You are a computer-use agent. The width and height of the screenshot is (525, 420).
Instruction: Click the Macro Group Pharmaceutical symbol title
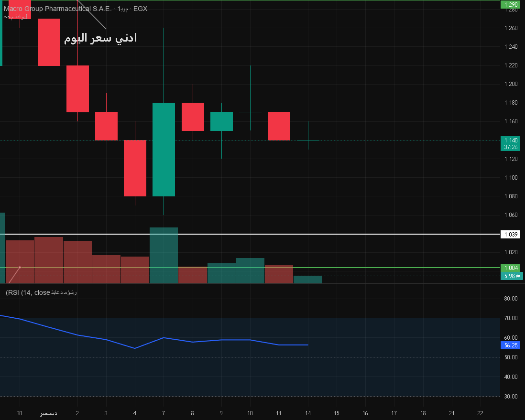click(x=57, y=9)
